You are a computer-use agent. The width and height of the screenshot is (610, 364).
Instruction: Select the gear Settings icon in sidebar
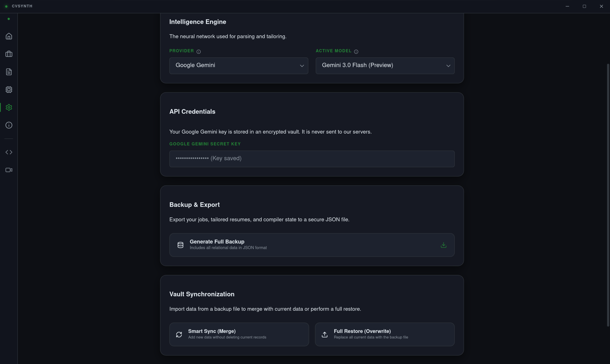9,108
